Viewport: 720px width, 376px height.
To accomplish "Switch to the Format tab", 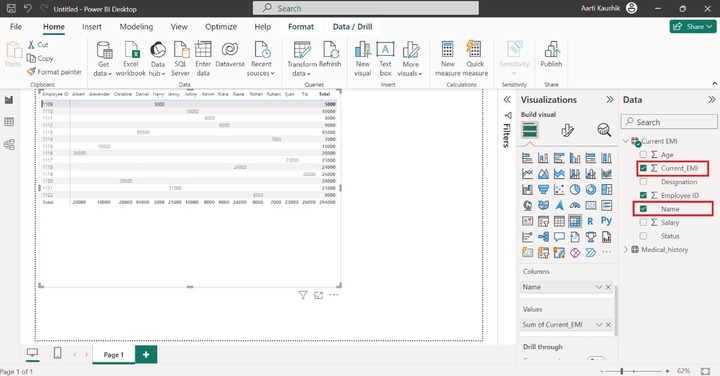I will (301, 27).
